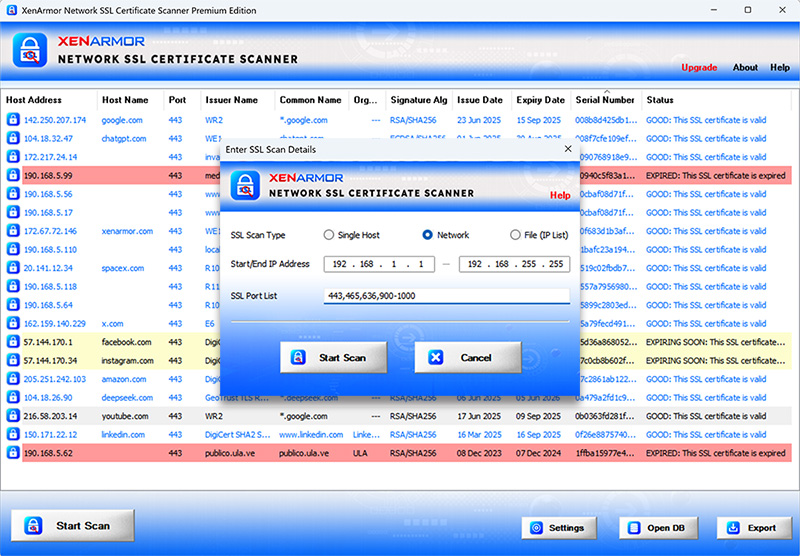Viewport: 800px width, 556px height.
Task: Click Start Scan in the dialog
Action: (x=334, y=358)
